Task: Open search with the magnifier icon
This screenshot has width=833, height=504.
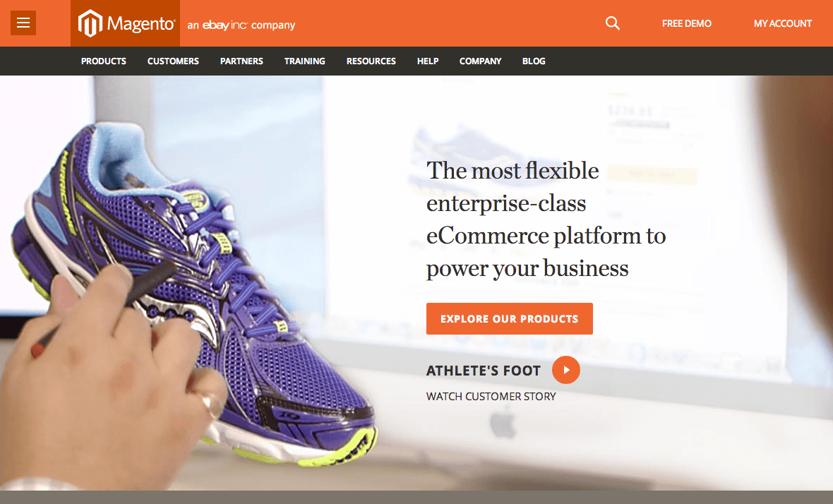Action: pos(613,23)
